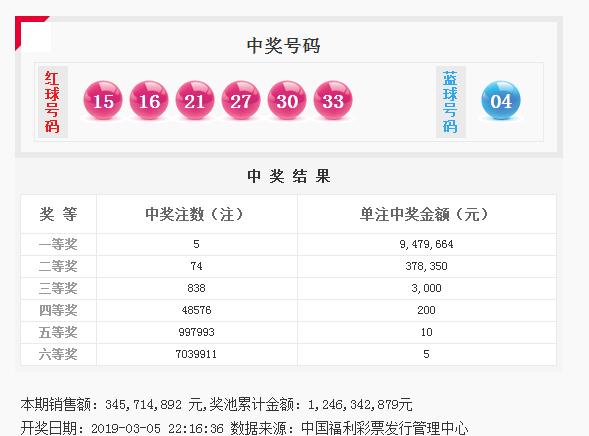Image resolution: width=589 pixels, height=436 pixels.
Task: Click third prize amount 3,000
Action: tap(426, 288)
